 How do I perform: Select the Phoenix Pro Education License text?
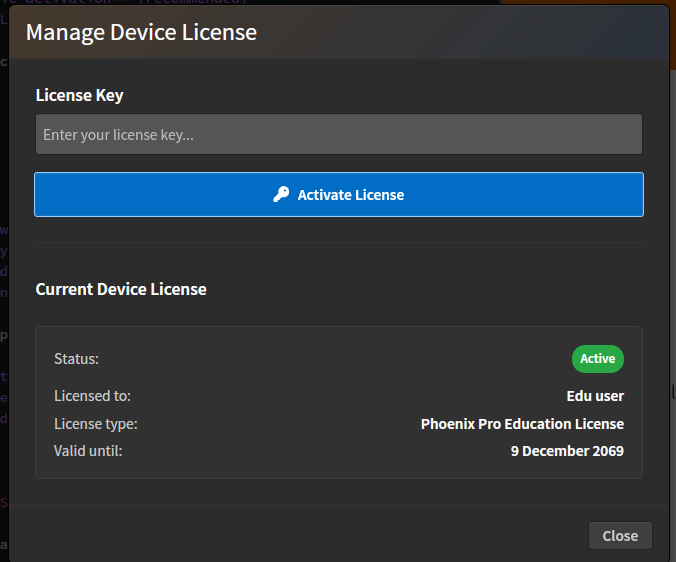coord(522,424)
